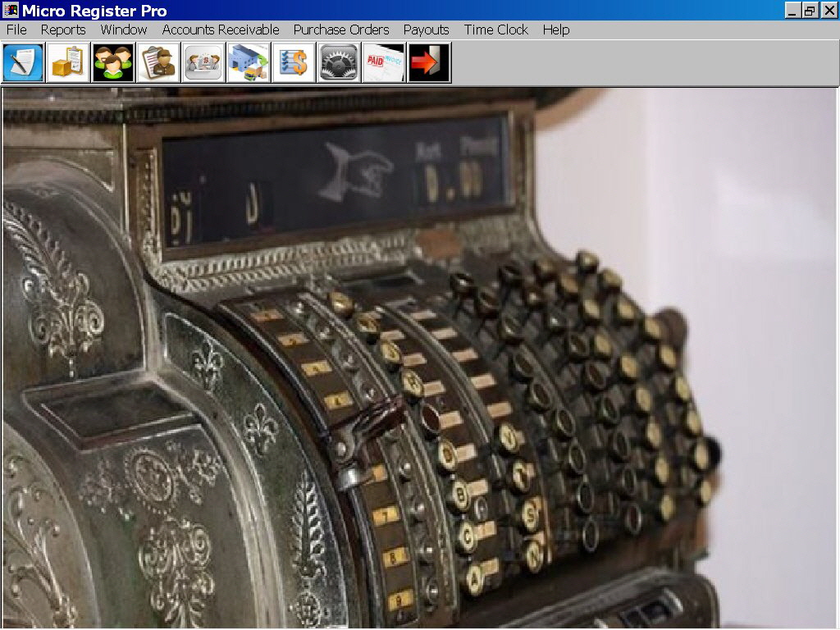Click the red arrow exit door icon
This screenshot has width=840, height=630.
428,62
